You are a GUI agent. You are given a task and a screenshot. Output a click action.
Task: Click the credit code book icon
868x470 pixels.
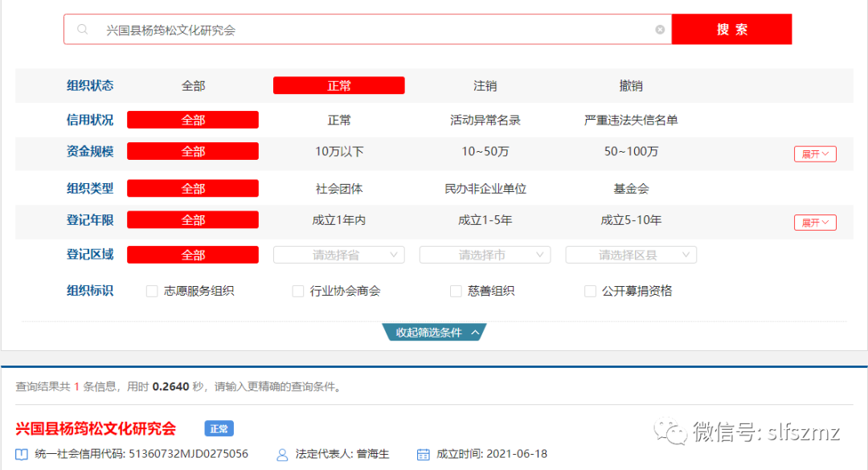(x=22, y=455)
